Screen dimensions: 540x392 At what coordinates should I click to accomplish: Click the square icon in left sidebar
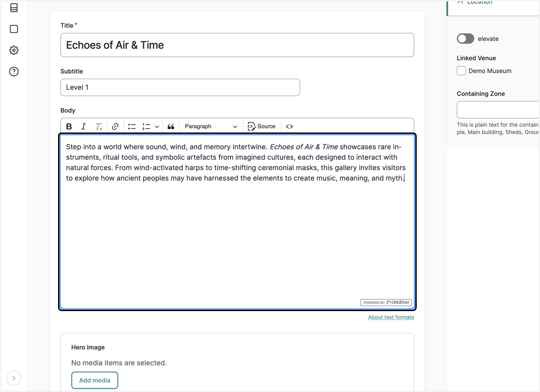coord(14,29)
